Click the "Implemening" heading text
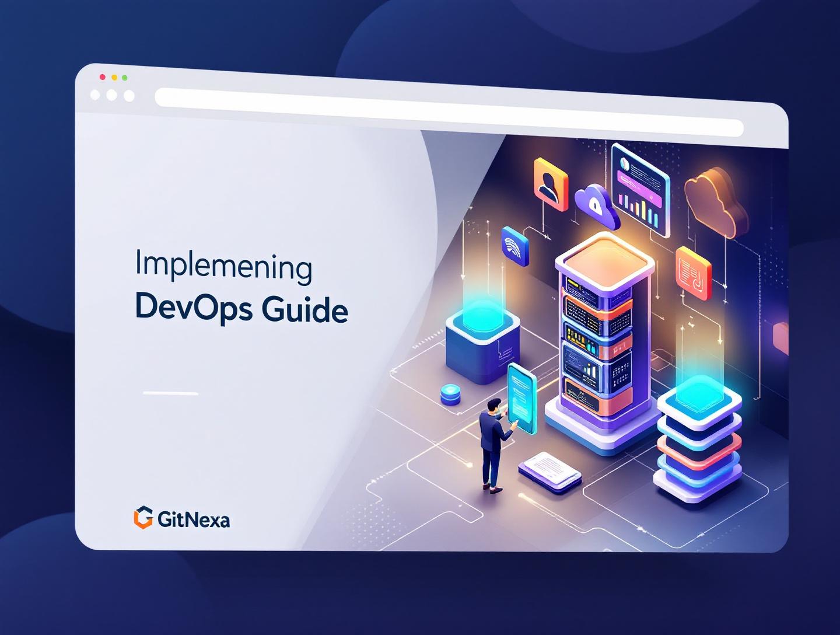 [x=223, y=267]
